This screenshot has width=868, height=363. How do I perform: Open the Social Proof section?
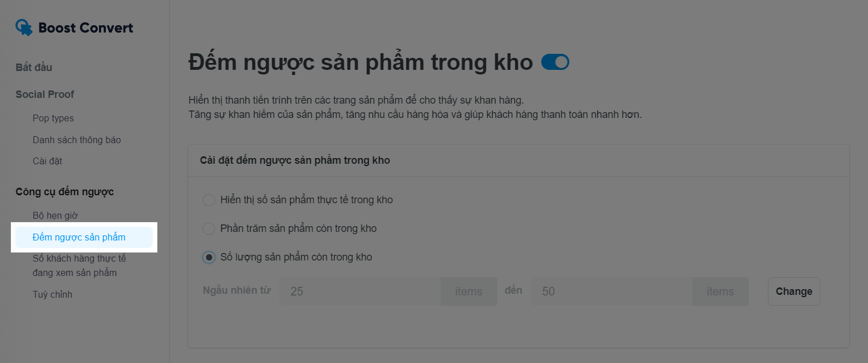click(45, 94)
